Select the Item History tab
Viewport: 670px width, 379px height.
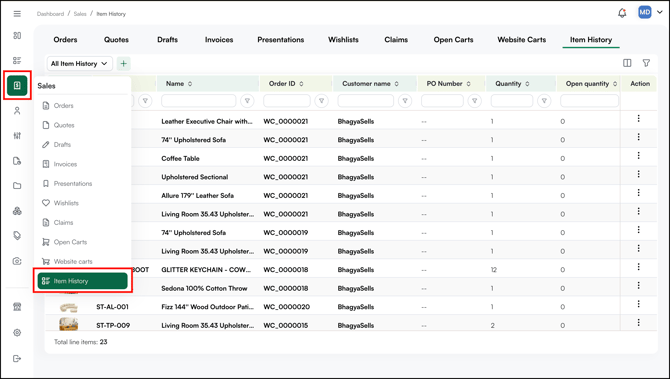pos(591,40)
